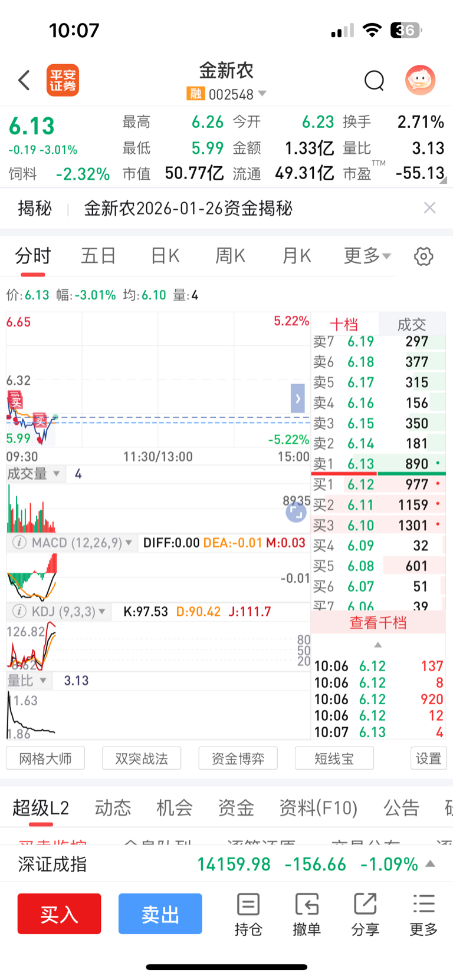
Task: Tap the 10:06 6.12 920 trade row
Action: coord(379,699)
